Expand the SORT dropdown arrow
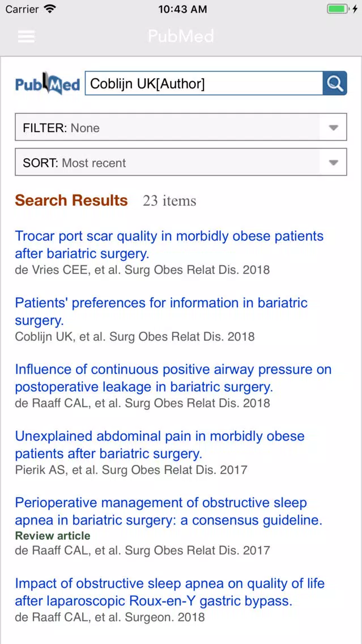Image resolution: width=362 pixels, height=644 pixels. pyautogui.click(x=333, y=163)
